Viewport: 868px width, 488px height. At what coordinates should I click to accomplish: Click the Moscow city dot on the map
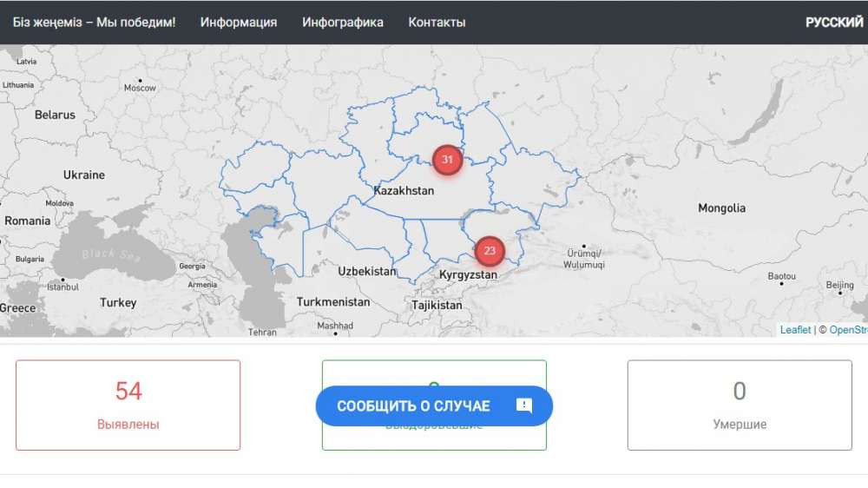pos(140,76)
